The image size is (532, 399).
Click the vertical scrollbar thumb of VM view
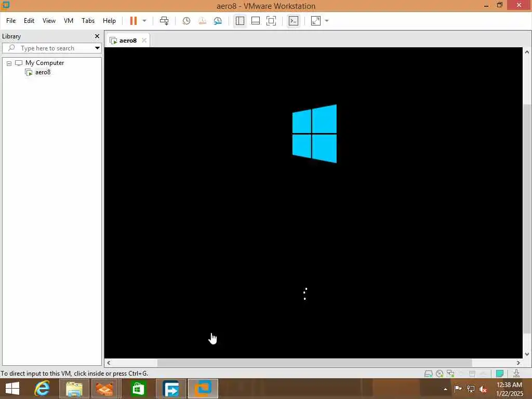tap(527, 219)
